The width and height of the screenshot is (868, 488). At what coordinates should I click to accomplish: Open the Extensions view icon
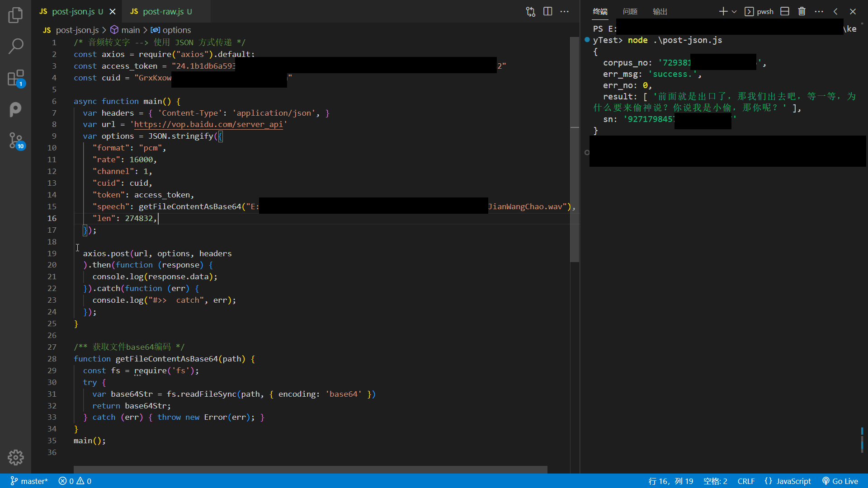[15, 78]
